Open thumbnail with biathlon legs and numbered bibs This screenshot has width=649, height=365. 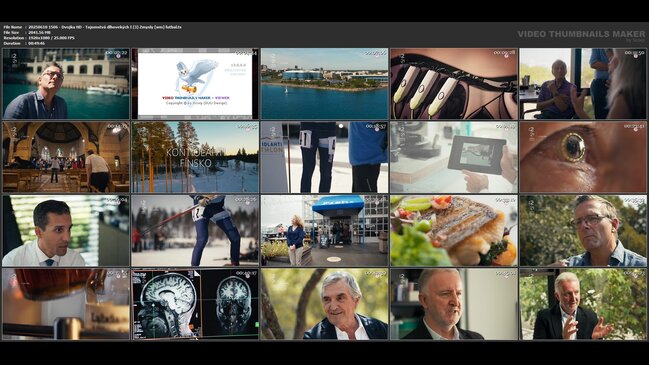pos(324,157)
